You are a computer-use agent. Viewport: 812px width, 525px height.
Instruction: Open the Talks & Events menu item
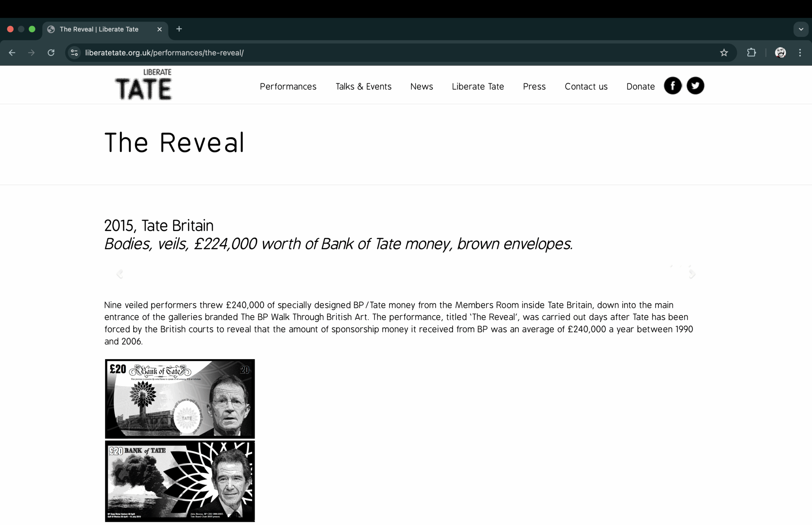(363, 87)
